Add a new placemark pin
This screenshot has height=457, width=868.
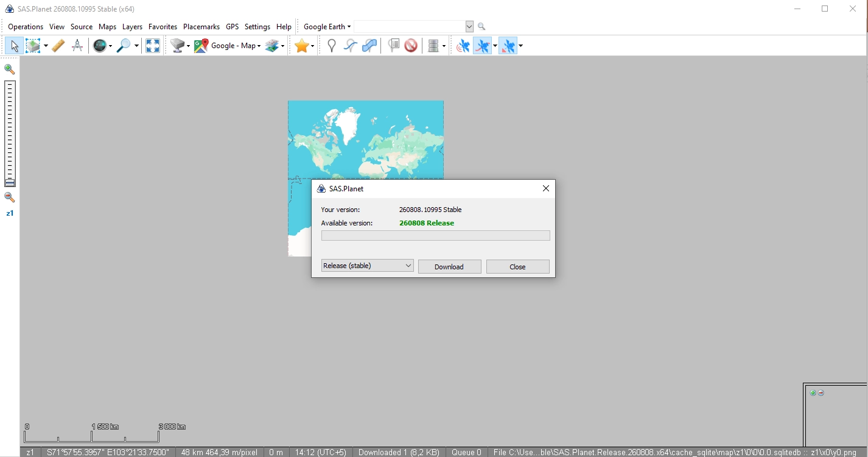pyautogui.click(x=331, y=46)
